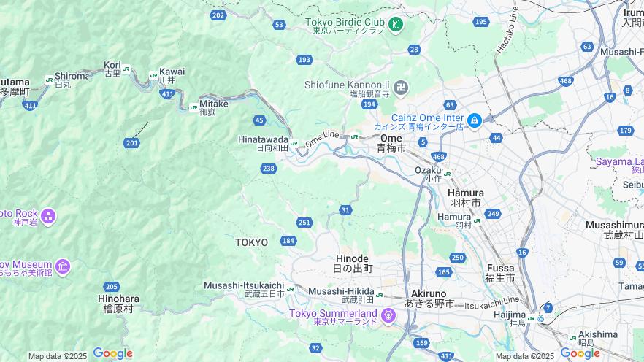Screen dimensions: 644x362
Task: Click route 468 highway shield near Ome
Action: (439, 156)
